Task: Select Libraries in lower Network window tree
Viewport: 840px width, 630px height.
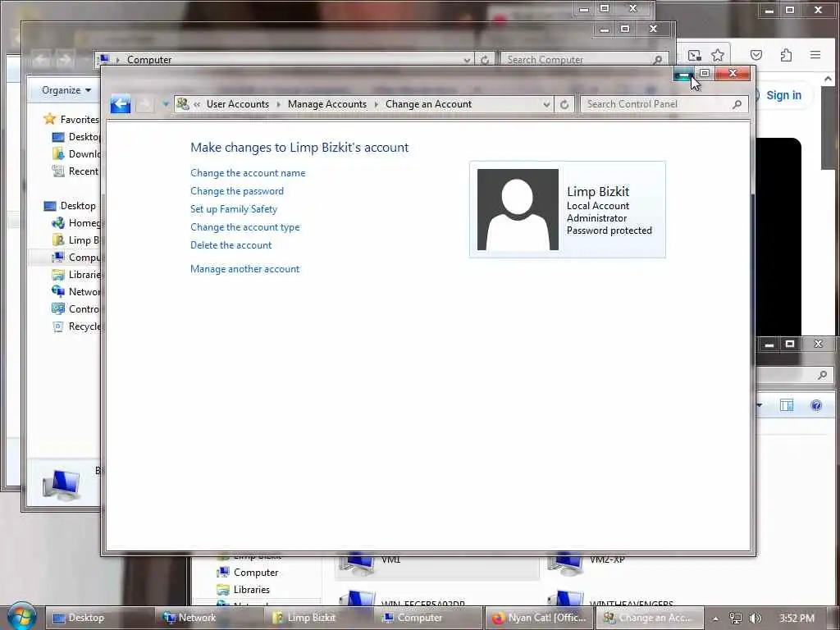Action: 243,589
